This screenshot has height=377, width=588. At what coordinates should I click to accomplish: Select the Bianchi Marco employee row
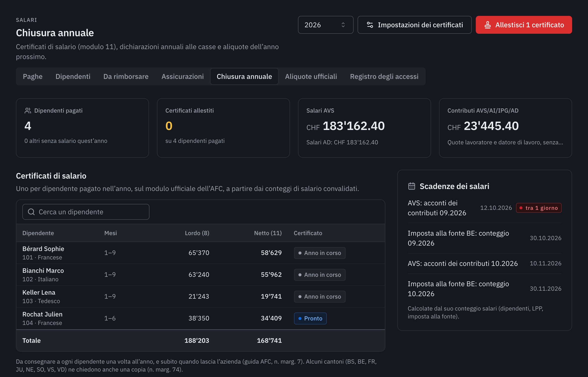pos(201,275)
